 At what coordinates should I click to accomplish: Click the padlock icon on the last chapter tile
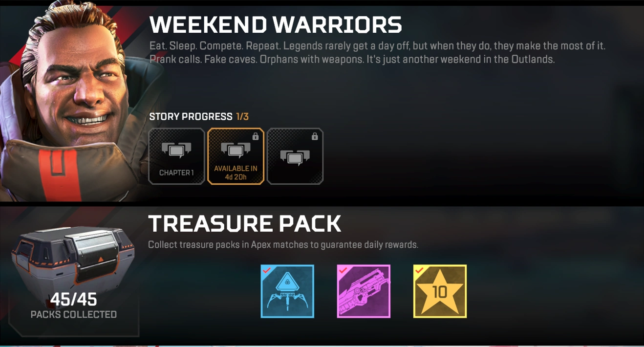[x=315, y=136]
